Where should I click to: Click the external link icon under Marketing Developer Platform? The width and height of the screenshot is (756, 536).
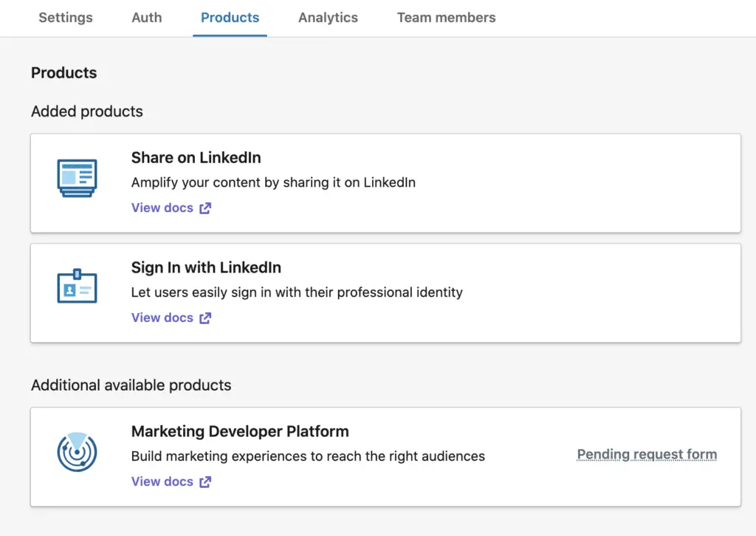click(205, 482)
